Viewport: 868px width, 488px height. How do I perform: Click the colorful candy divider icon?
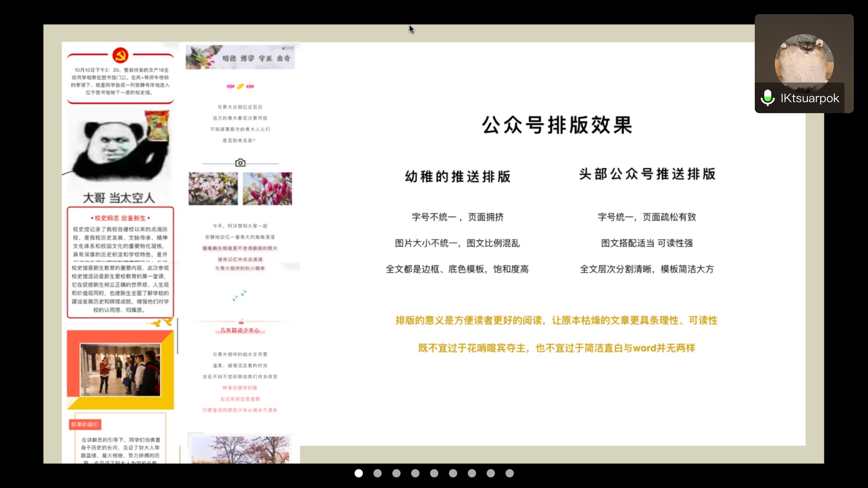(240, 86)
